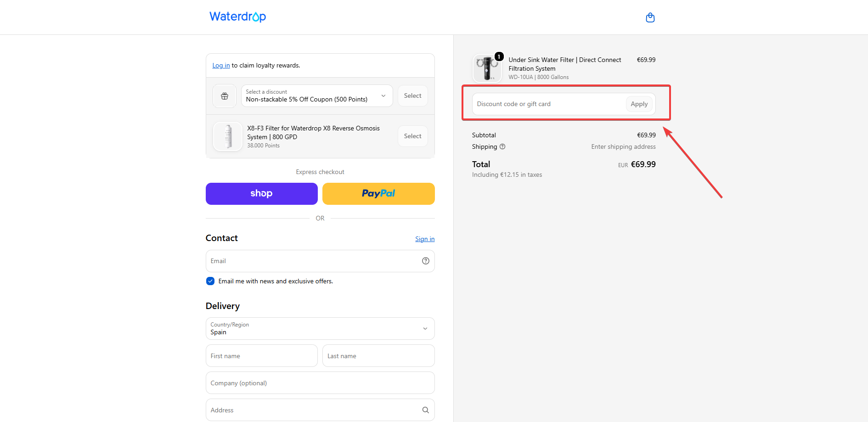Expand the Country/Region dropdown

pos(320,329)
